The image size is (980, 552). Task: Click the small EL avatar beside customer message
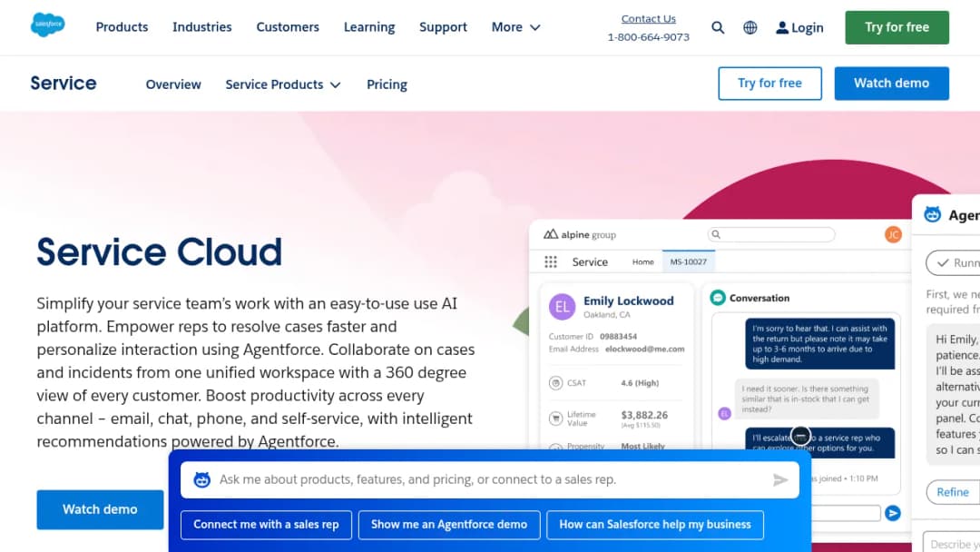click(x=724, y=413)
